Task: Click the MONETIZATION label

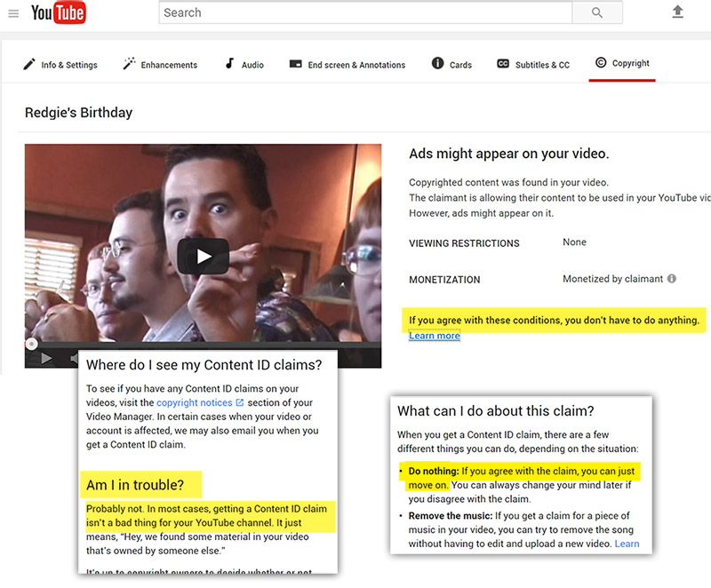Action: click(444, 280)
